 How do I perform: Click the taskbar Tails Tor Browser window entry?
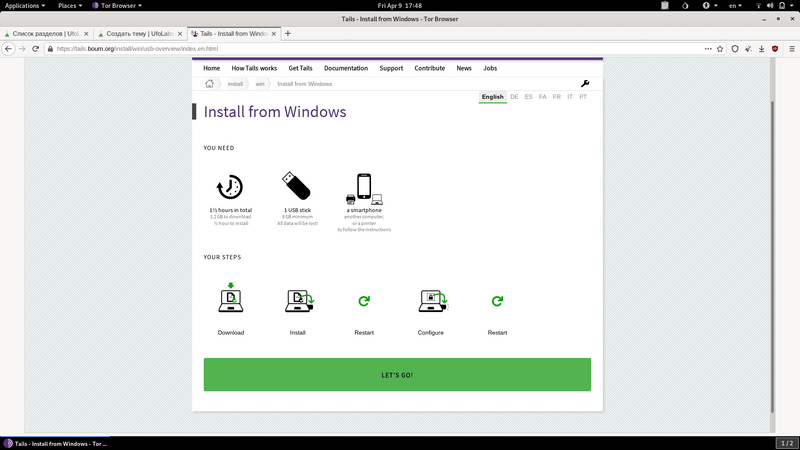(56, 443)
